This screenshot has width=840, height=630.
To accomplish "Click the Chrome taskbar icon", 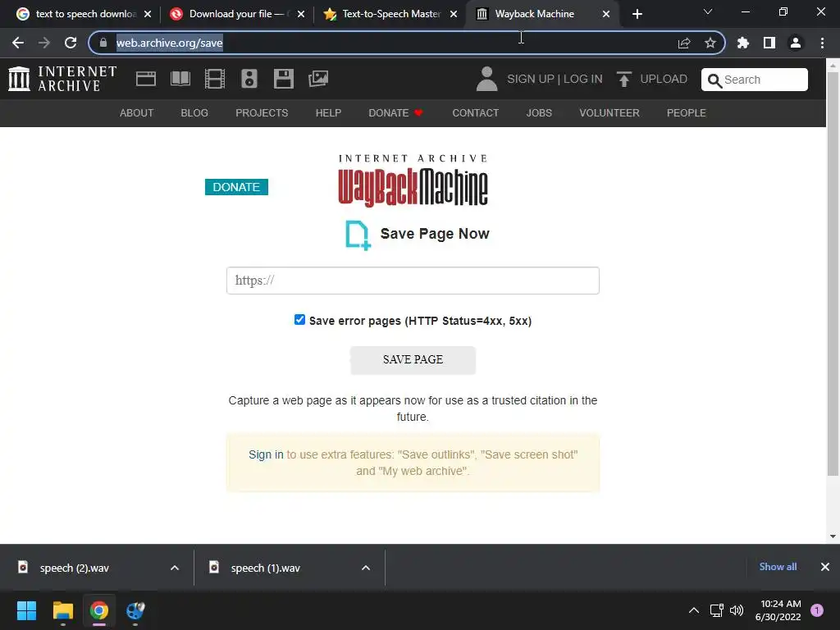I will (98, 610).
